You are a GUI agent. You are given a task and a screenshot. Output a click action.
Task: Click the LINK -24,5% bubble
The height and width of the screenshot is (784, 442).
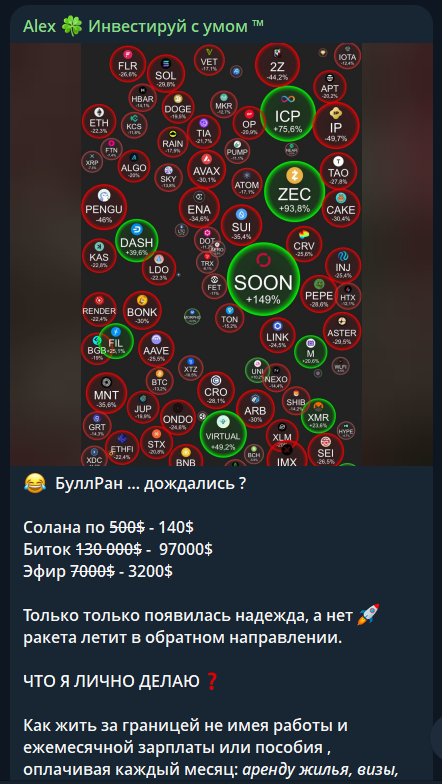(278, 335)
